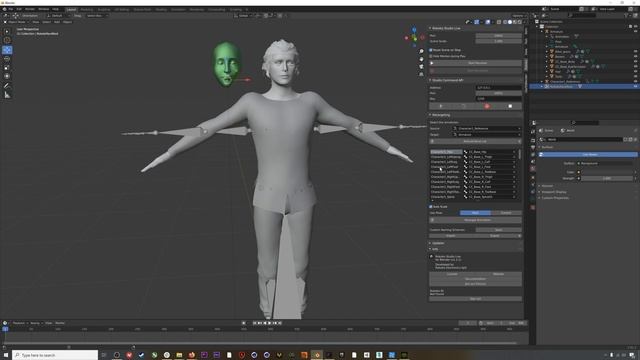Open the World Color swatch
The width and height of the screenshot is (640, 360).
(x=608, y=172)
